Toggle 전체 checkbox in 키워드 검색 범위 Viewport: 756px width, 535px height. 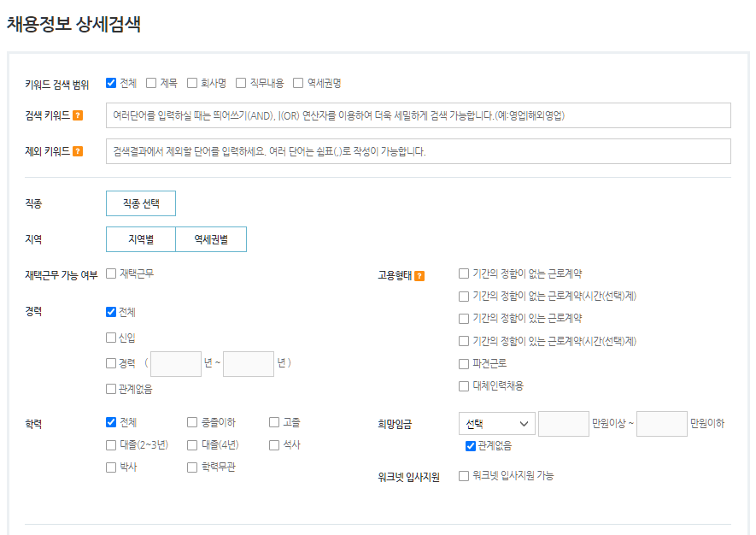pyautogui.click(x=111, y=83)
